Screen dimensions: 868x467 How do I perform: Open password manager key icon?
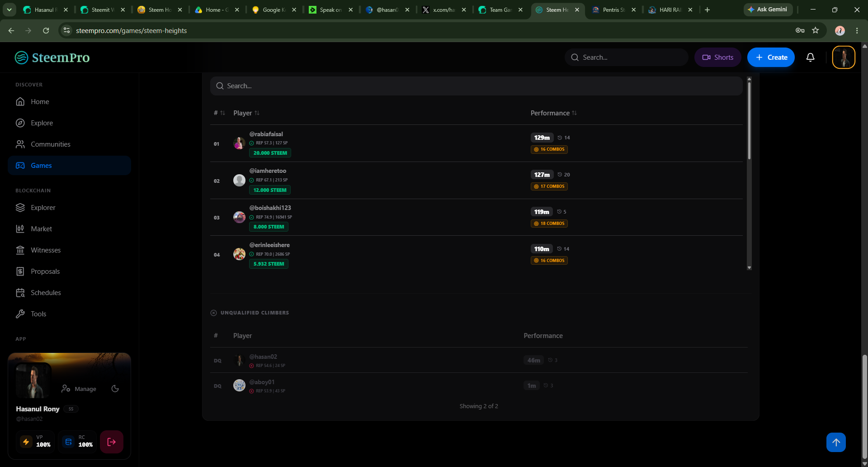pyautogui.click(x=800, y=30)
